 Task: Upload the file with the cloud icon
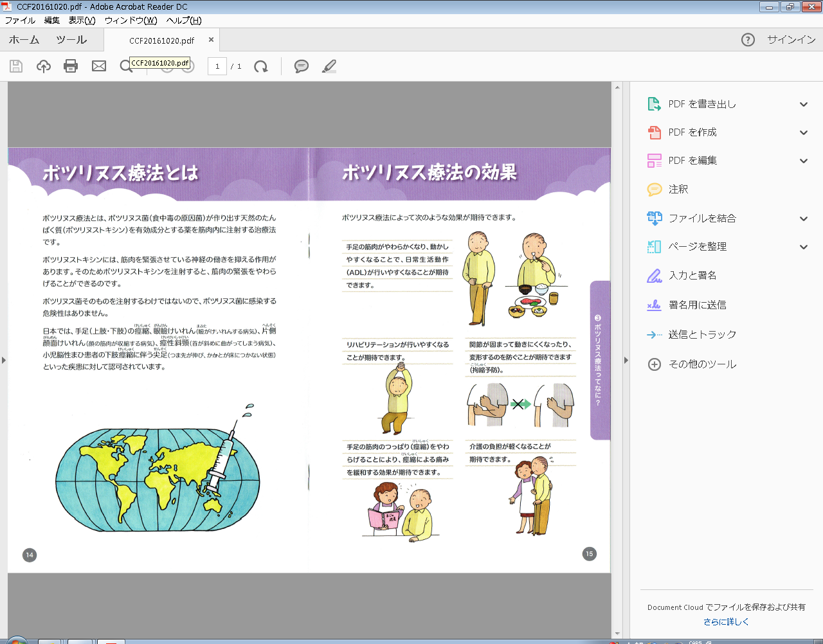pos(44,66)
